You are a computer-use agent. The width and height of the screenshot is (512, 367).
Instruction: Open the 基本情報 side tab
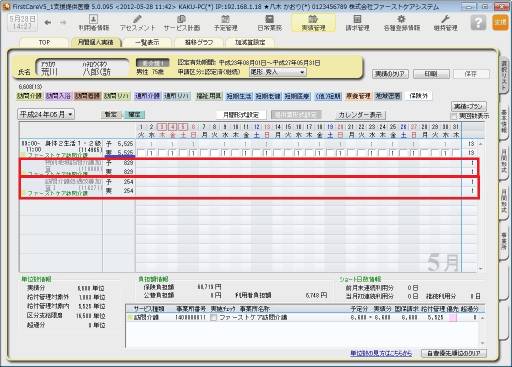(504, 120)
